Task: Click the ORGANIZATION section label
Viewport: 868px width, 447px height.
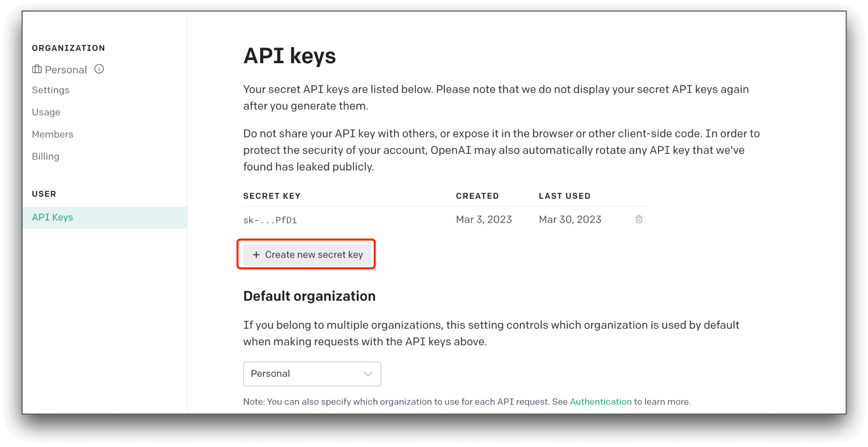Action: (68, 48)
